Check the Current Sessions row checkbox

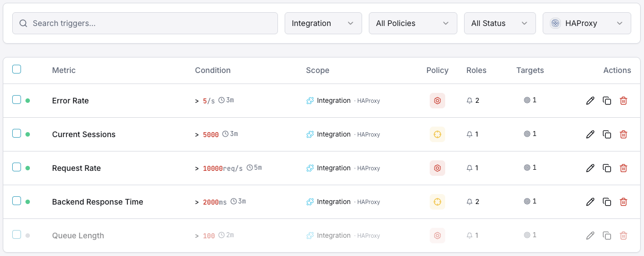pyautogui.click(x=17, y=133)
